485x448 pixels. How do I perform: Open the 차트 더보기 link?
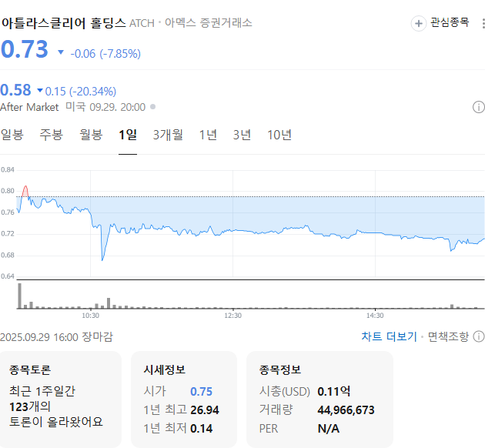pyautogui.click(x=389, y=336)
